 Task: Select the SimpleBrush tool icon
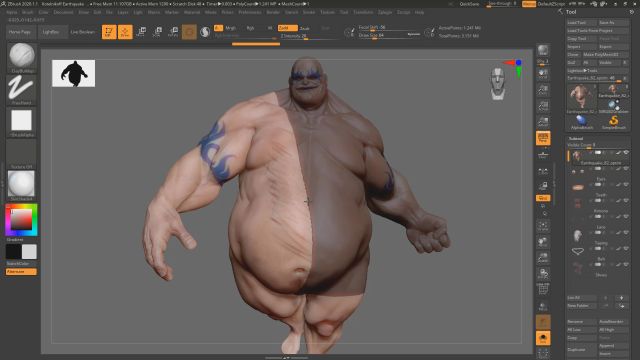coord(613,122)
